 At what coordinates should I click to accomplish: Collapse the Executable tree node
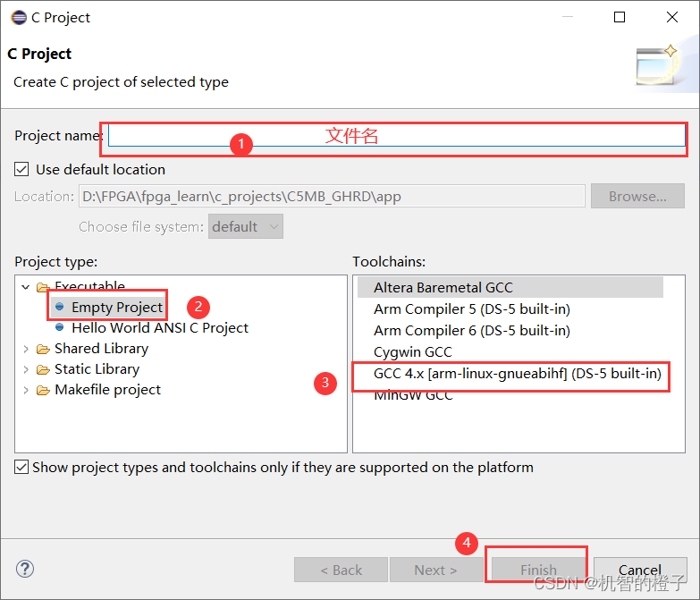(26, 287)
